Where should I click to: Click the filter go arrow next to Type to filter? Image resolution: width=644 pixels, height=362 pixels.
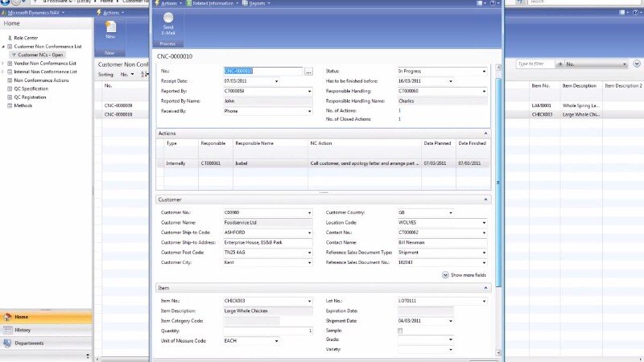[x=560, y=64]
